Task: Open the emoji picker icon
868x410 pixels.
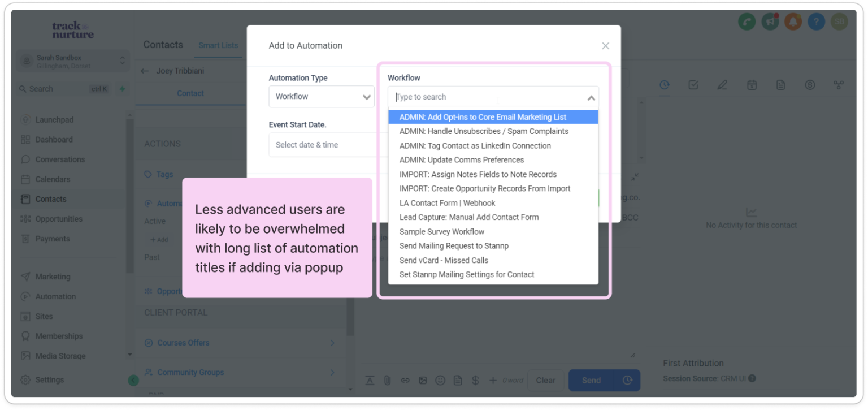Action: coord(440,381)
